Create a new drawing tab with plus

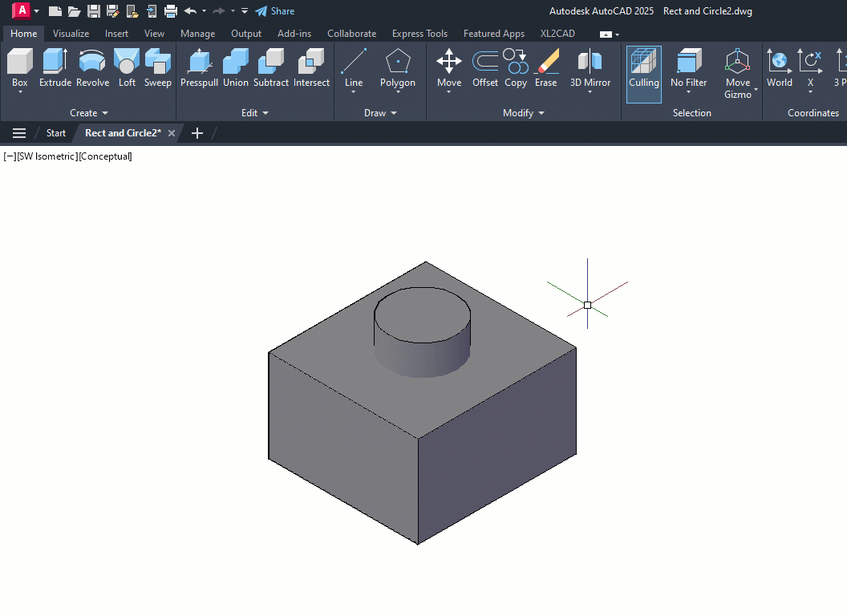(197, 133)
